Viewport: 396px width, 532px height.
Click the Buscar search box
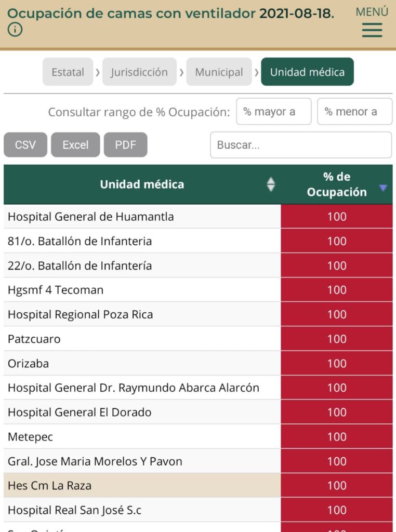[301, 145]
